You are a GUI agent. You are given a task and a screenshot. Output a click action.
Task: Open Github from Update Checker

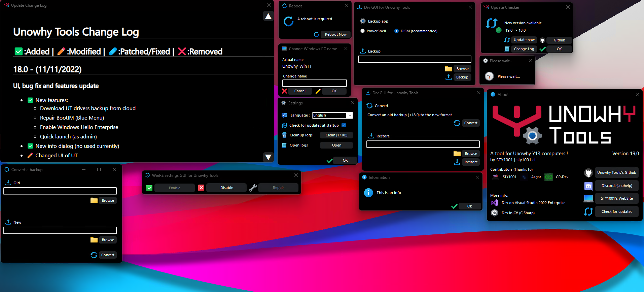559,40
